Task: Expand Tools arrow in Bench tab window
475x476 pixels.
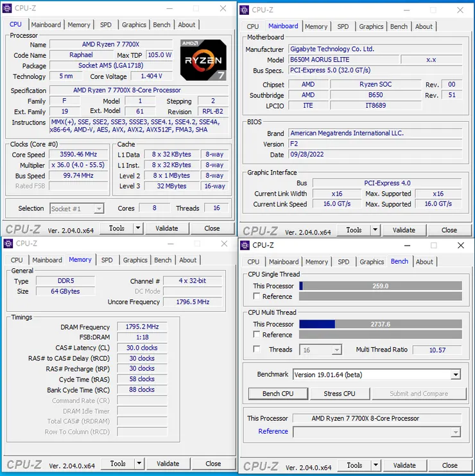Action: coord(376,465)
